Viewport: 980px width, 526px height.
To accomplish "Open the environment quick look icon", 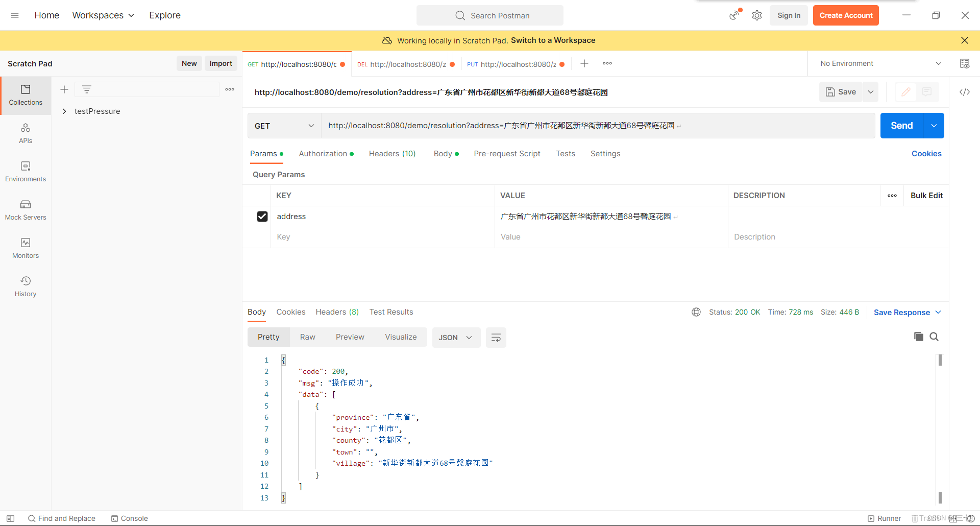I will click(964, 63).
